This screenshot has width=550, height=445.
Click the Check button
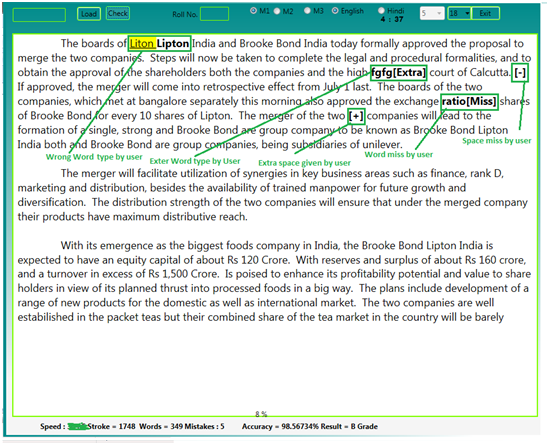pos(118,13)
